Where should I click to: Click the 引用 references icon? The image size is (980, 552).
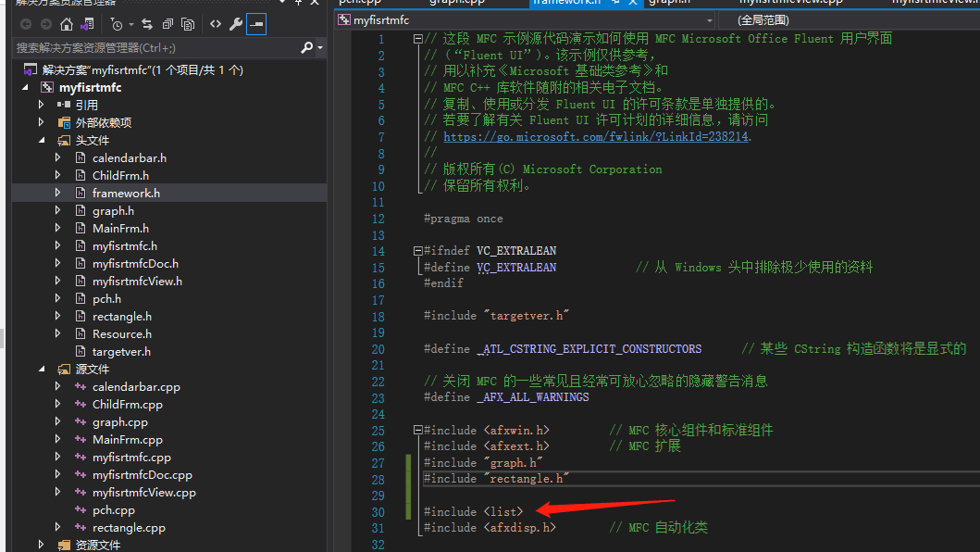click(x=64, y=105)
